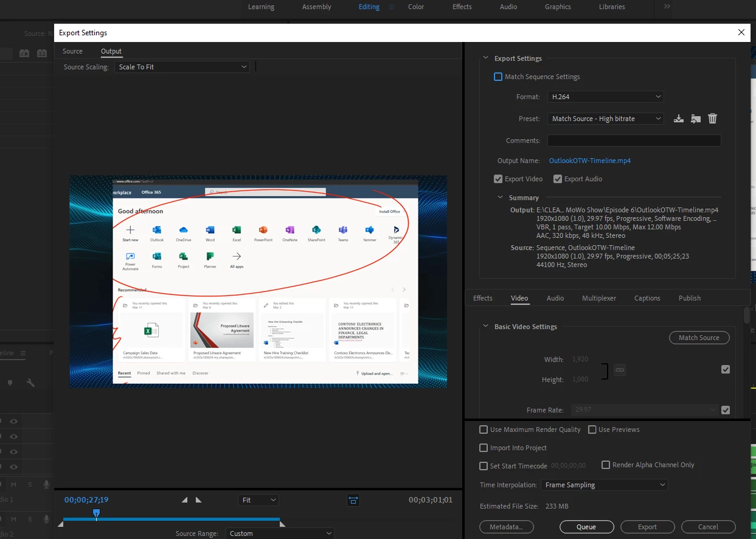
Task: Click Audio 1 voice-over microphone icon
Action: 46,484
